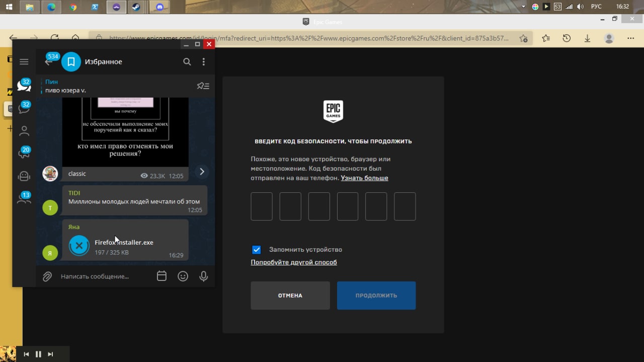
Task: Open the 'classic' channel avatar
Action: click(x=50, y=174)
